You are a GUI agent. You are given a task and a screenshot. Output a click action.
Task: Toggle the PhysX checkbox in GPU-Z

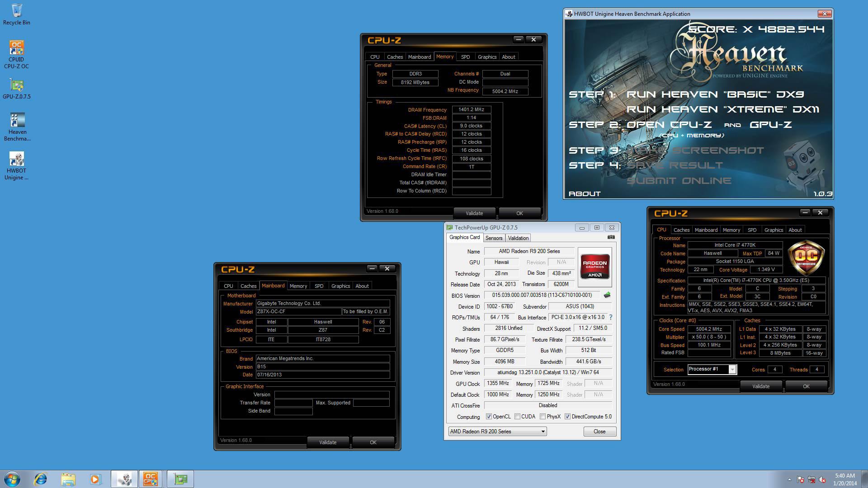click(542, 417)
